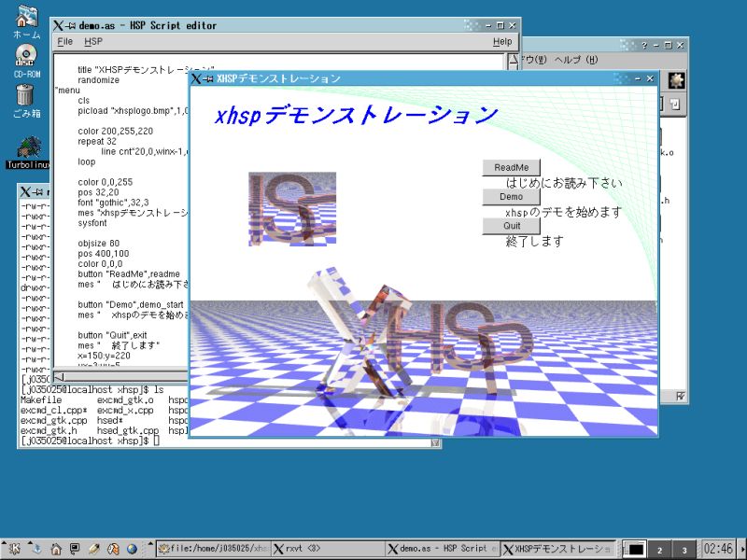Screen dimensions: 747x560
Task: Switch to virtual desktop 3
Action: [684, 550]
